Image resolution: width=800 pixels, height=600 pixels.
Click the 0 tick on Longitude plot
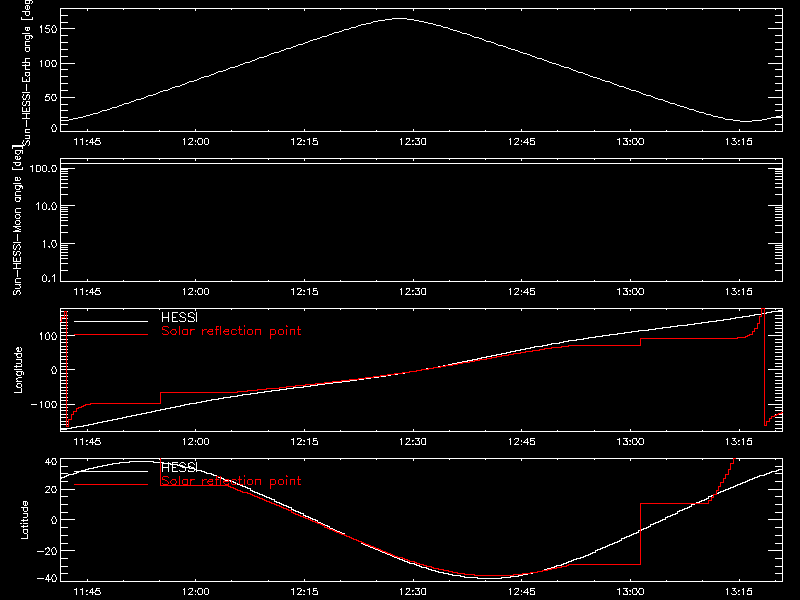point(54,370)
